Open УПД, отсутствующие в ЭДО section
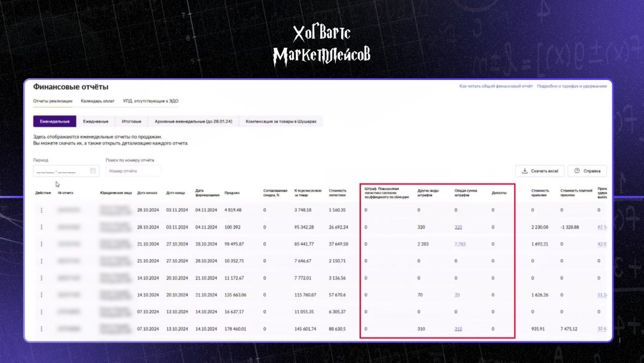 point(150,101)
